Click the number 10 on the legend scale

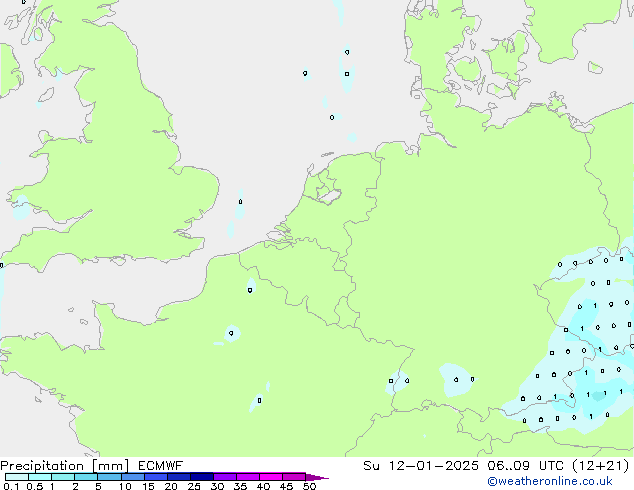[x=124, y=487]
